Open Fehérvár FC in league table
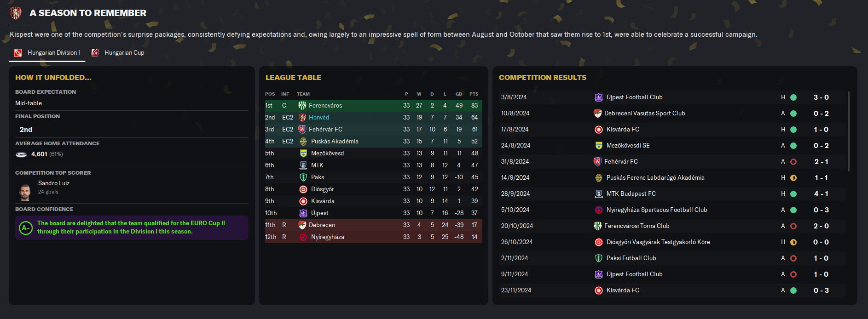 pos(325,130)
